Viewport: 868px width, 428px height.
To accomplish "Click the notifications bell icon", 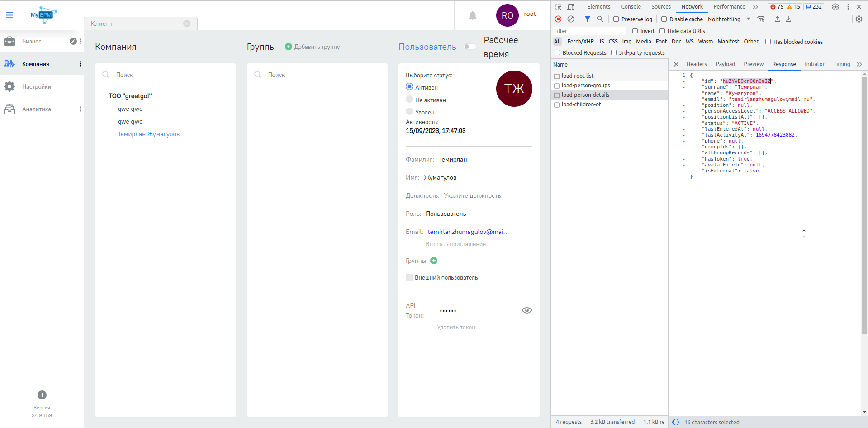I will click(472, 16).
